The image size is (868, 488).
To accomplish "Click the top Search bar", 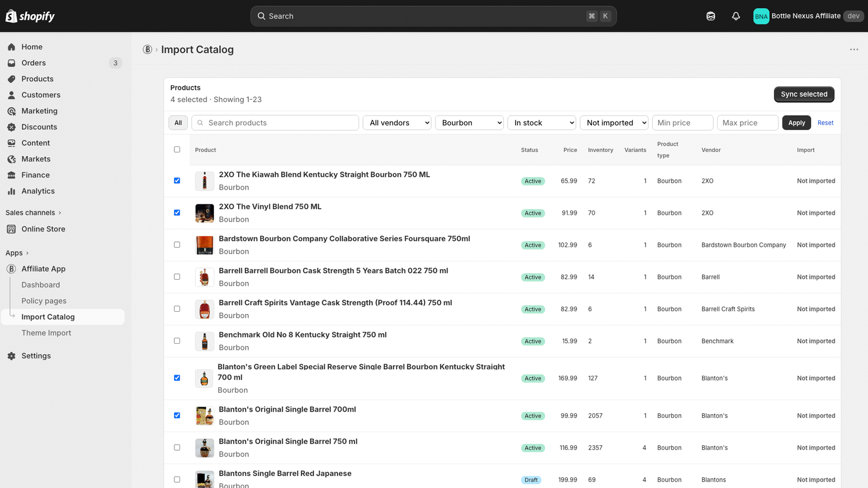I will point(433,16).
